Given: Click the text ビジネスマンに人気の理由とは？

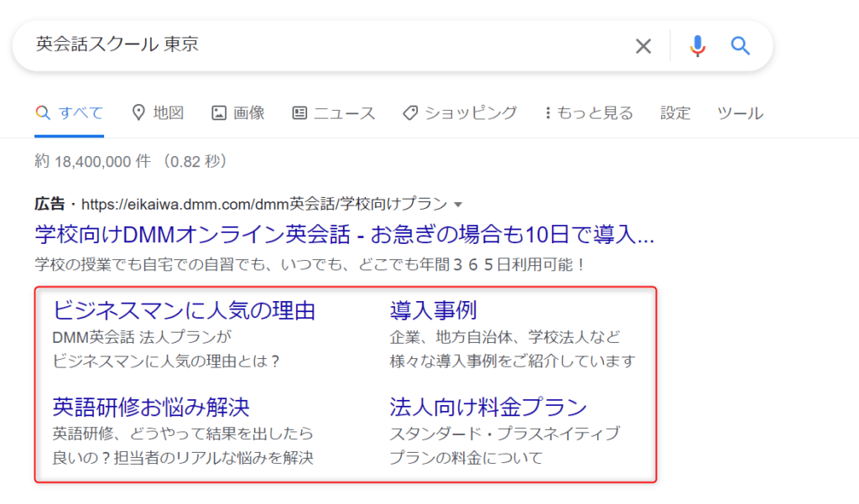Looking at the screenshot, I should coord(167,361).
